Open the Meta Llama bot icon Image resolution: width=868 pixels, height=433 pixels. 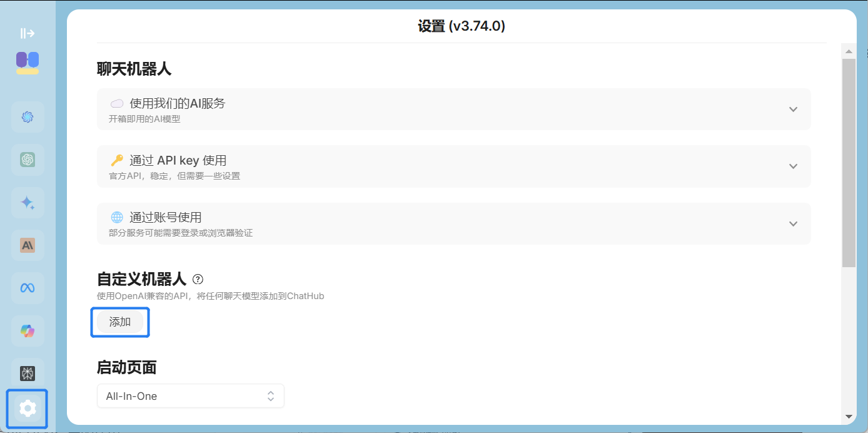tap(28, 288)
